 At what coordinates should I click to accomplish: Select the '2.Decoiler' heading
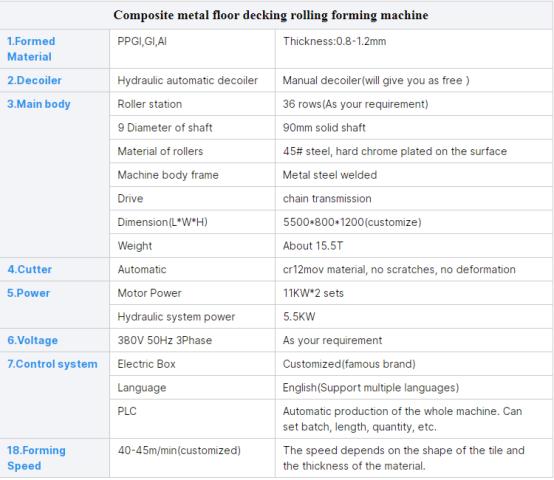[34, 80]
